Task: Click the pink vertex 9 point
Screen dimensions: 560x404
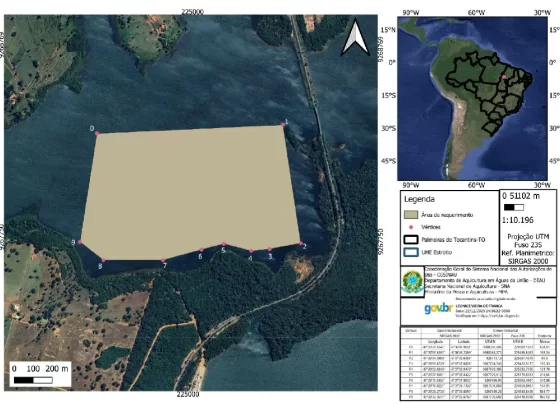Action: (x=80, y=242)
